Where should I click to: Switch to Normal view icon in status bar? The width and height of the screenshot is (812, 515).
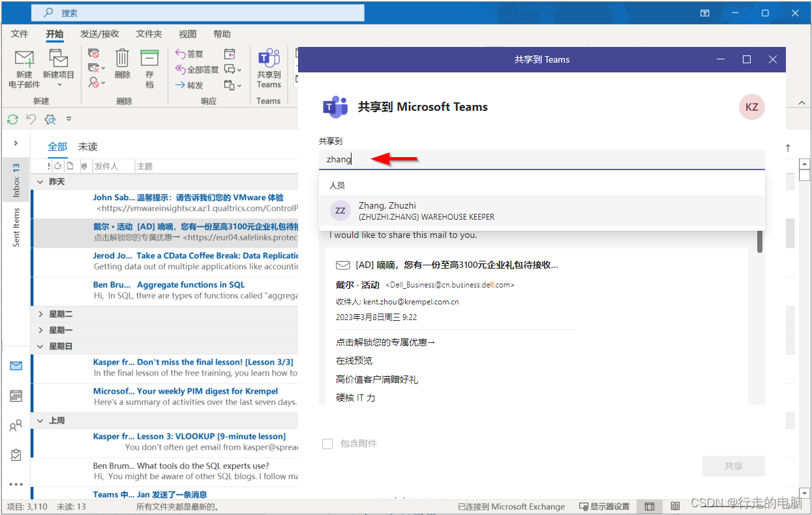pos(650,507)
